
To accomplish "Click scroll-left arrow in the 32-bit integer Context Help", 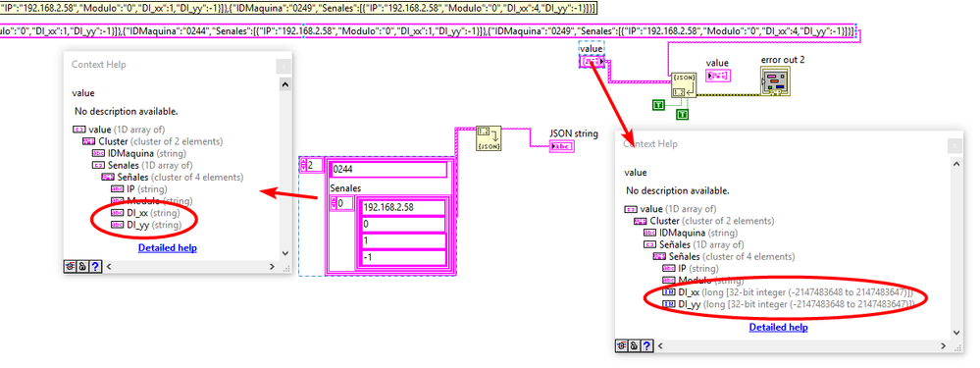I will click(661, 345).
